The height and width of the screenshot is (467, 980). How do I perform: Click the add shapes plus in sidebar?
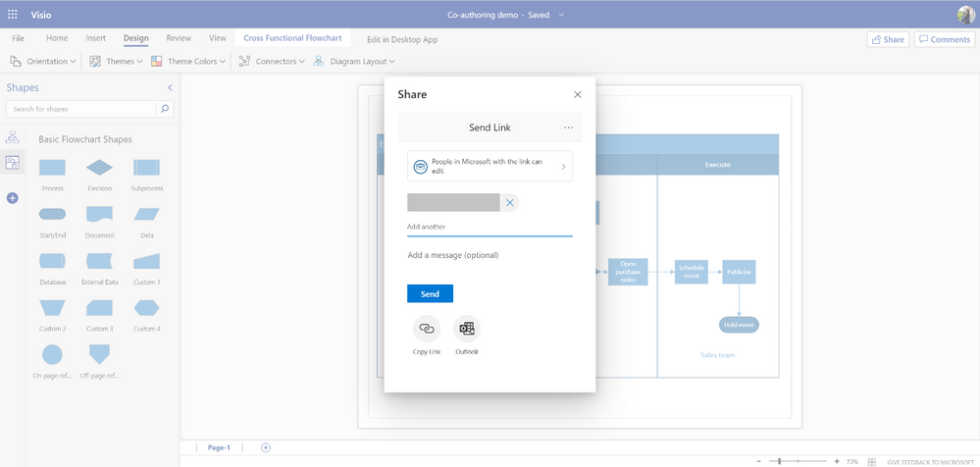tap(13, 198)
